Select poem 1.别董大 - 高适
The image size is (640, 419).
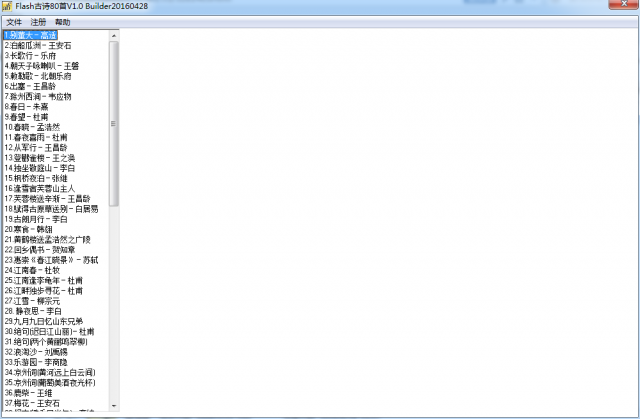click(x=30, y=35)
